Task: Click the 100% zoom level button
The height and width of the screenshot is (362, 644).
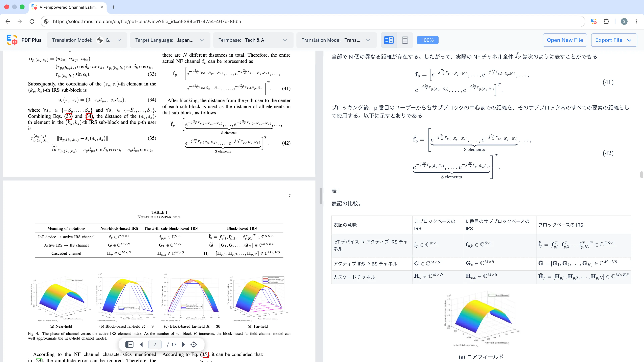Action: point(427,40)
